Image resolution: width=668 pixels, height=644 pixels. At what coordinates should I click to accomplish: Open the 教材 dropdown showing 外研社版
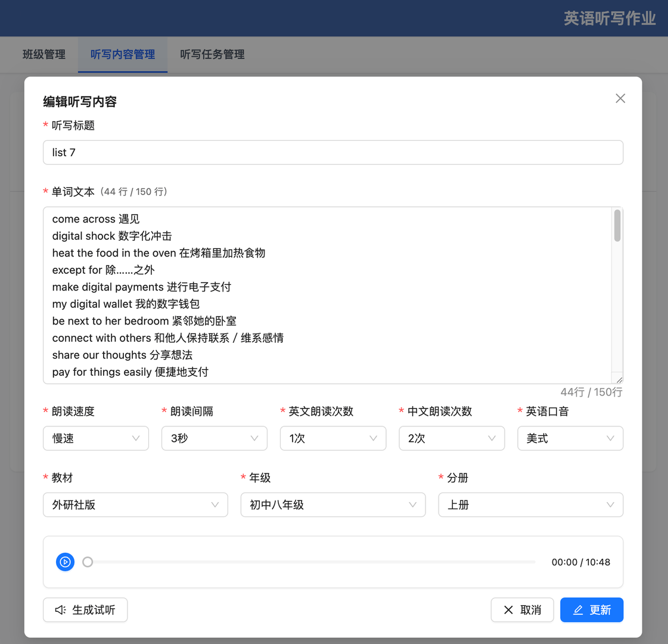pyautogui.click(x=135, y=504)
